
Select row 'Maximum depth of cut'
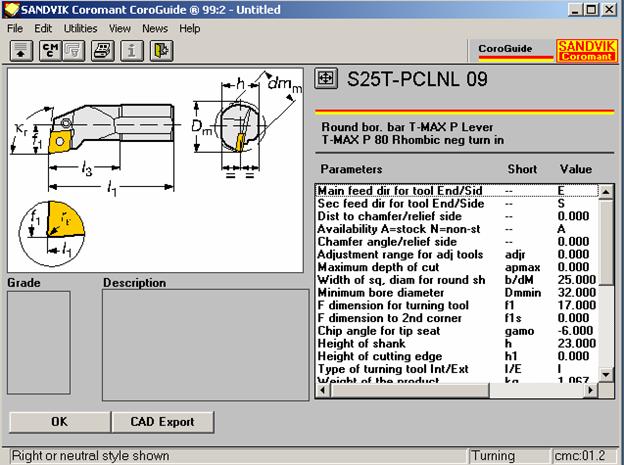pyautogui.click(x=457, y=267)
